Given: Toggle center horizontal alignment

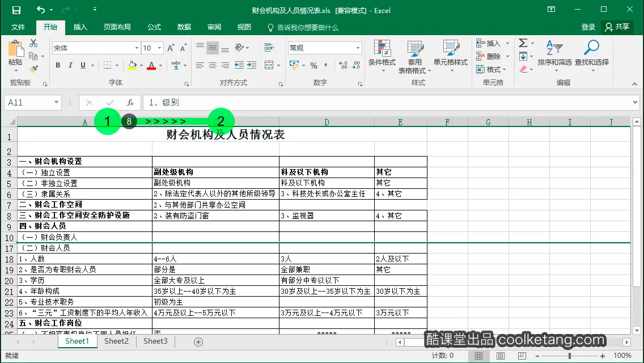Looking at the screenshot, I should (213, 65).
